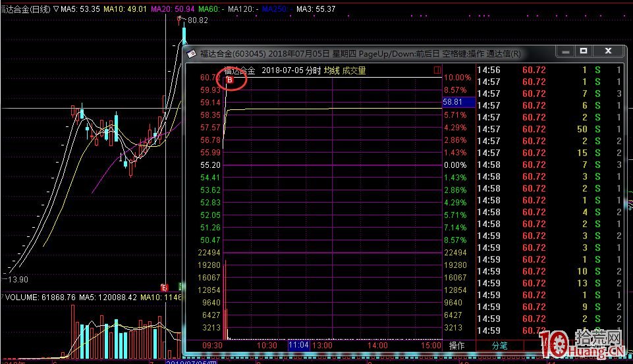Click the MA60 indicator label

[211, 9]
